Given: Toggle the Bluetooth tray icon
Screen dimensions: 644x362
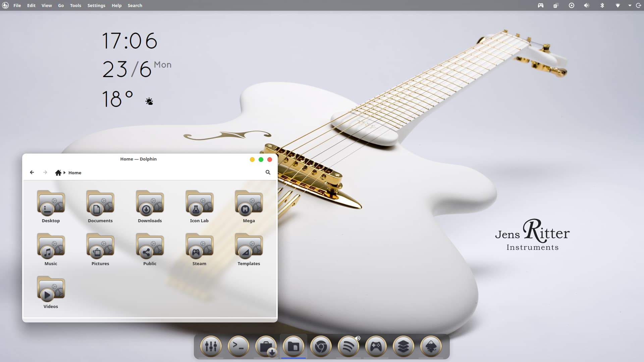Looking at the screenshot, I should click(x=602, y=5).
